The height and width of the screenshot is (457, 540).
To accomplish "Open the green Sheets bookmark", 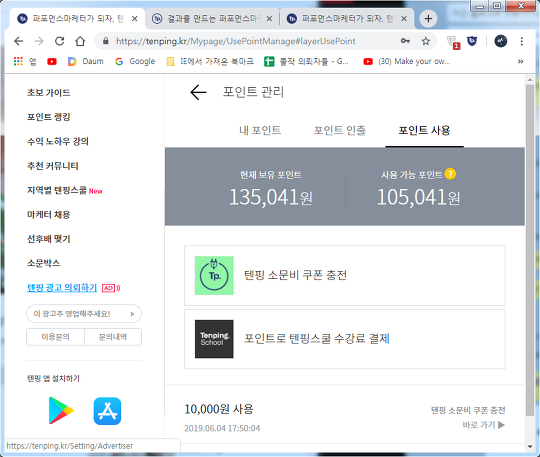I will point(307,61).
